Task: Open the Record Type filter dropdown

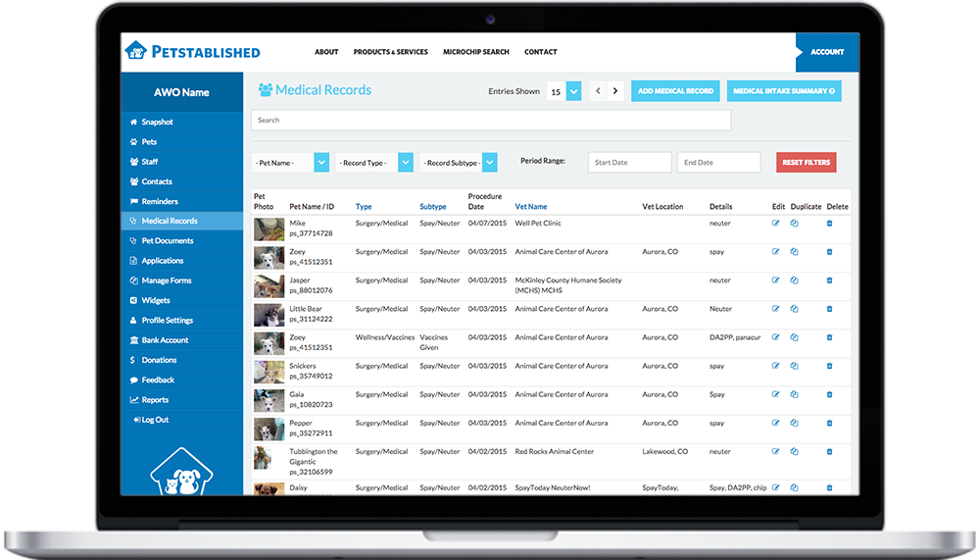Action: click(405, 163)
